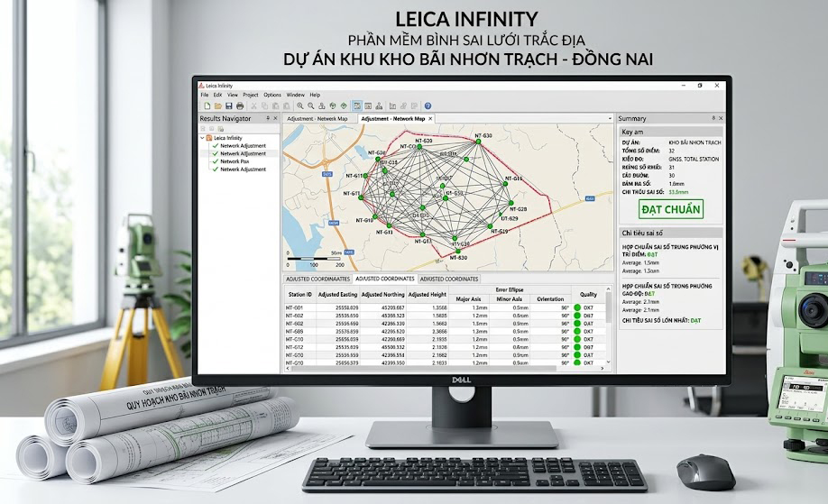Open the document tab list dropdown arrow
Image resolution: width=828 pixels, height=504 pixels.
pos(610,119)
